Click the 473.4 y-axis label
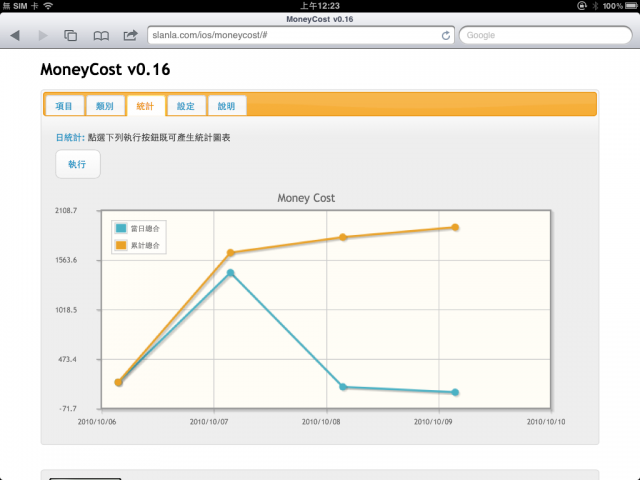 tap(67, 359)
